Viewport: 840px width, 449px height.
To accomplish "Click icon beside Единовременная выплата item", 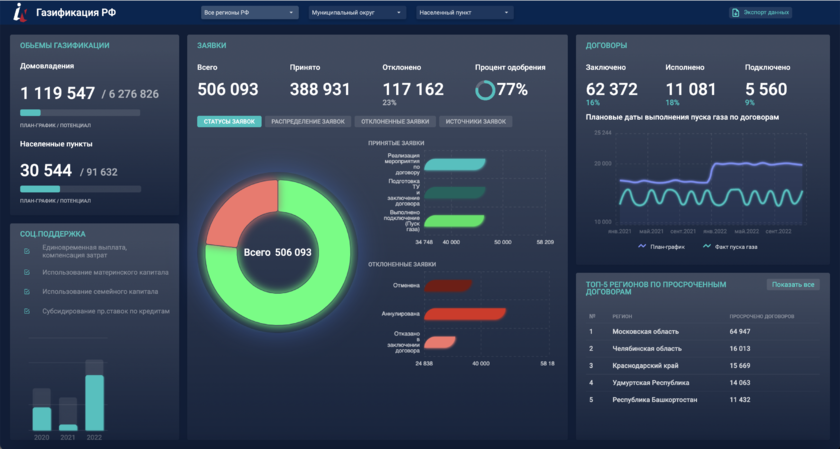I will [27, 250].
